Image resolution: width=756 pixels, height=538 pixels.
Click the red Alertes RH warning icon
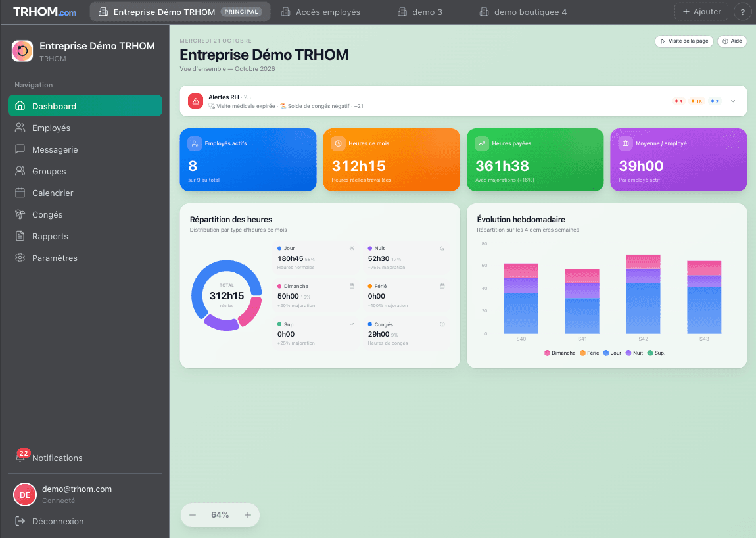(195, 101)
